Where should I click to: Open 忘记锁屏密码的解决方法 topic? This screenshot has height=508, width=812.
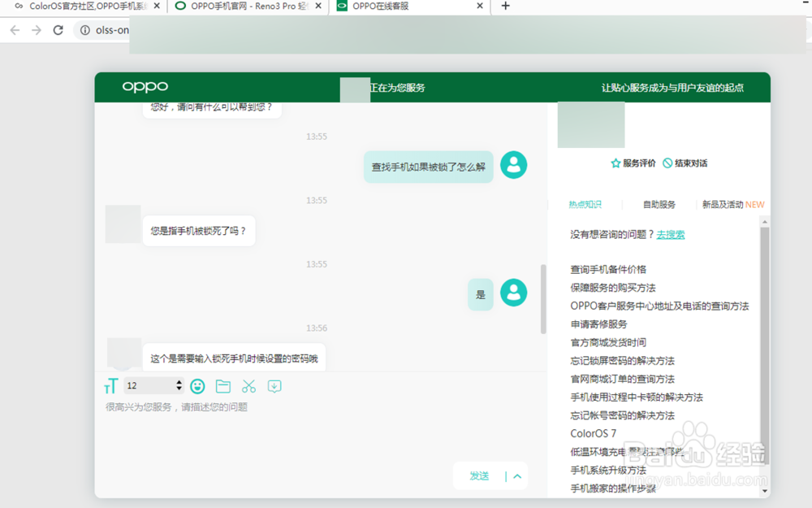[x=623, y=361]
